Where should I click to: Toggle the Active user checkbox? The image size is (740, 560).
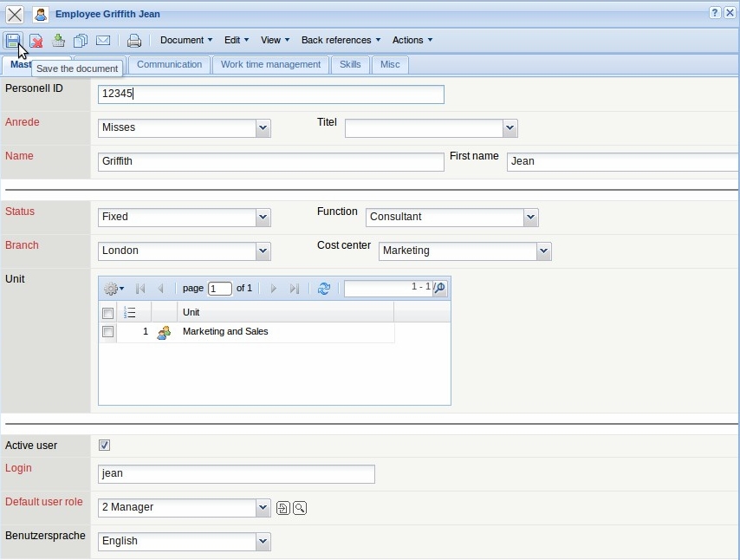pyautogui.click(x=105, y=446)
